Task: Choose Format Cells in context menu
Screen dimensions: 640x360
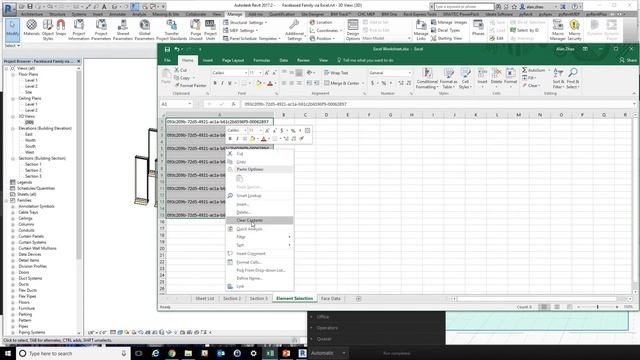Action: pyautogui.click(x=260, y=262)
